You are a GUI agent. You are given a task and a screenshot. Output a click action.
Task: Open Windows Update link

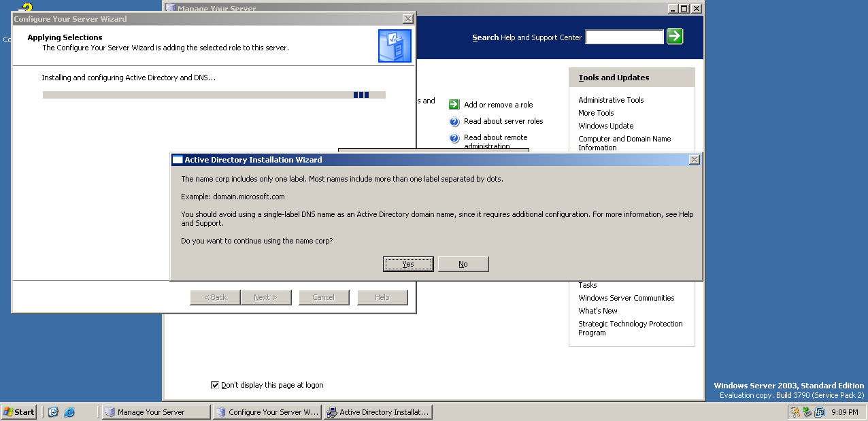(x=605, y=126)
